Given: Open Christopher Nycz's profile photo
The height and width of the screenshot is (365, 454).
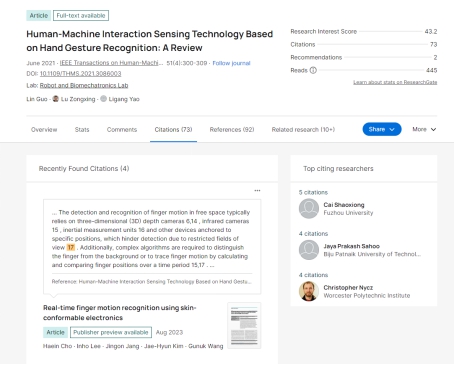Looking at the screenshot, I should pos(309,291).
